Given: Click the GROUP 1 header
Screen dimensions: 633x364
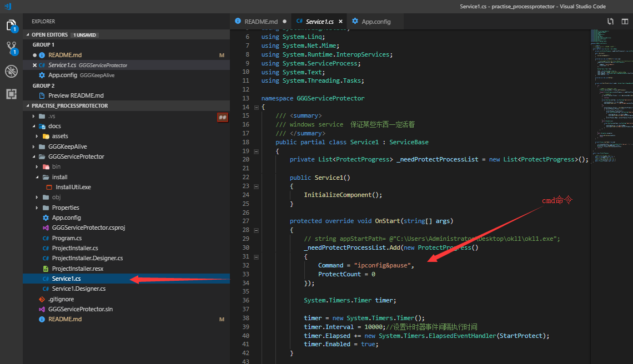Looking at the screenshot, I should click(x=43, y=45).
